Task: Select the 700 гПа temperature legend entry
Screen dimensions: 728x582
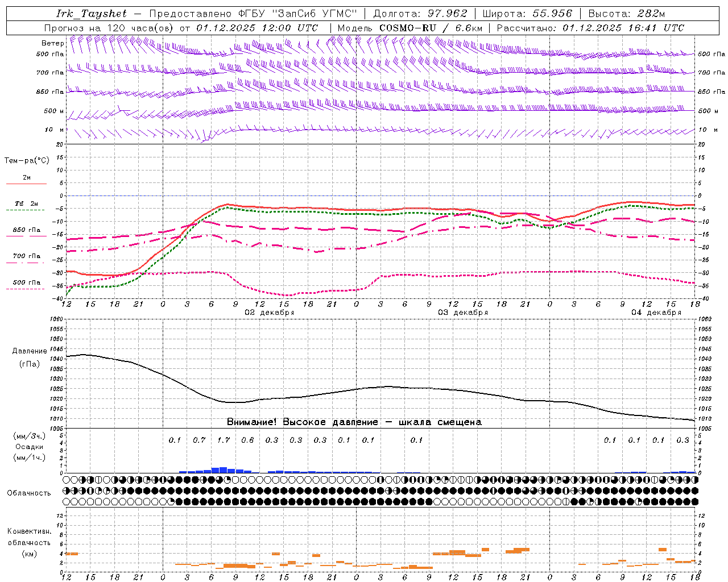Action: point(27,256)
